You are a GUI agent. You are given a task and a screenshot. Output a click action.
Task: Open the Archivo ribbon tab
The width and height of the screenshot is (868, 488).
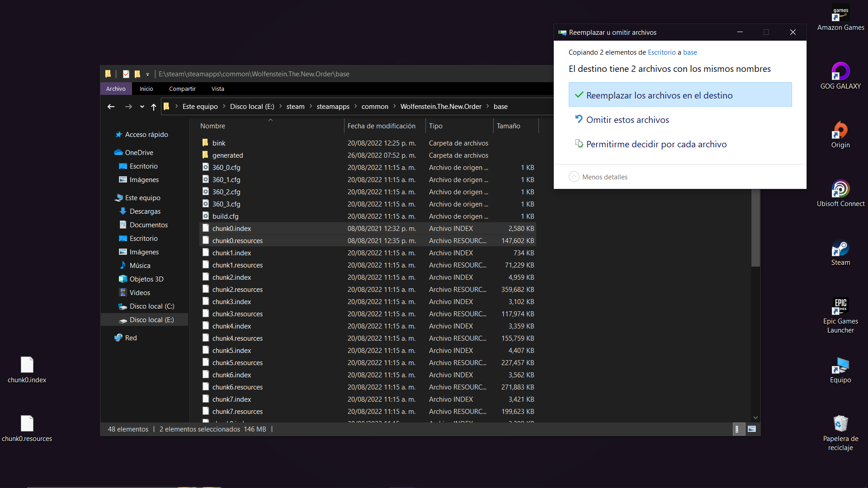click(x=116, y=89)
